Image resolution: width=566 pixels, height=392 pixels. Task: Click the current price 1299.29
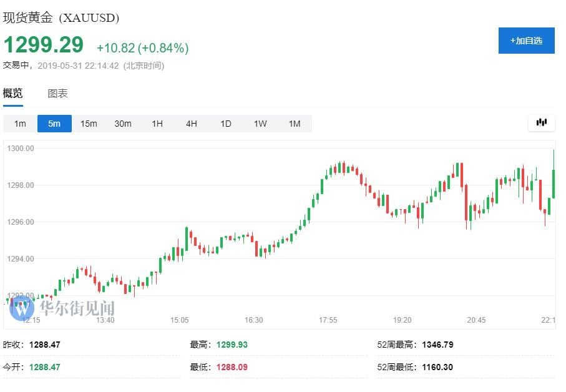(x=44, y=45)
